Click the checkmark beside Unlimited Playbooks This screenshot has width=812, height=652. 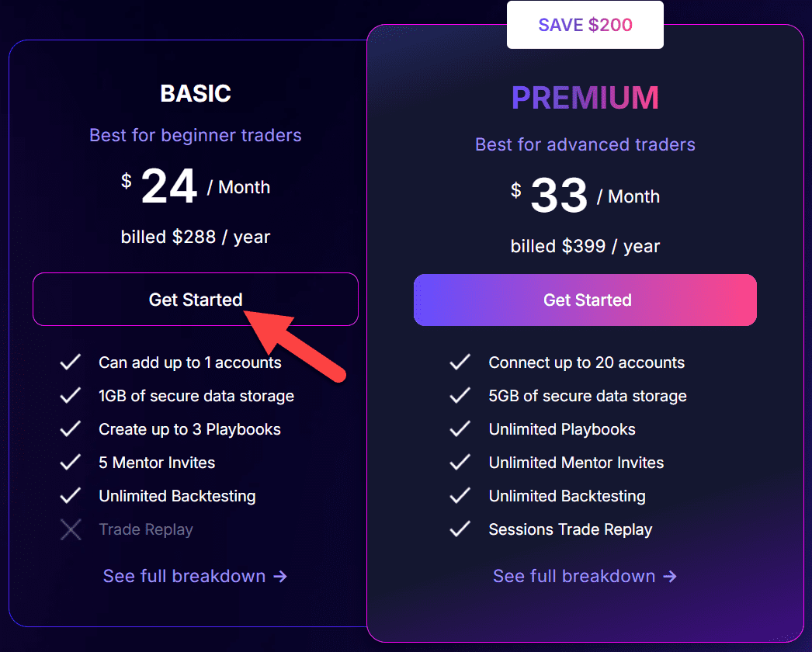(460, 429)
